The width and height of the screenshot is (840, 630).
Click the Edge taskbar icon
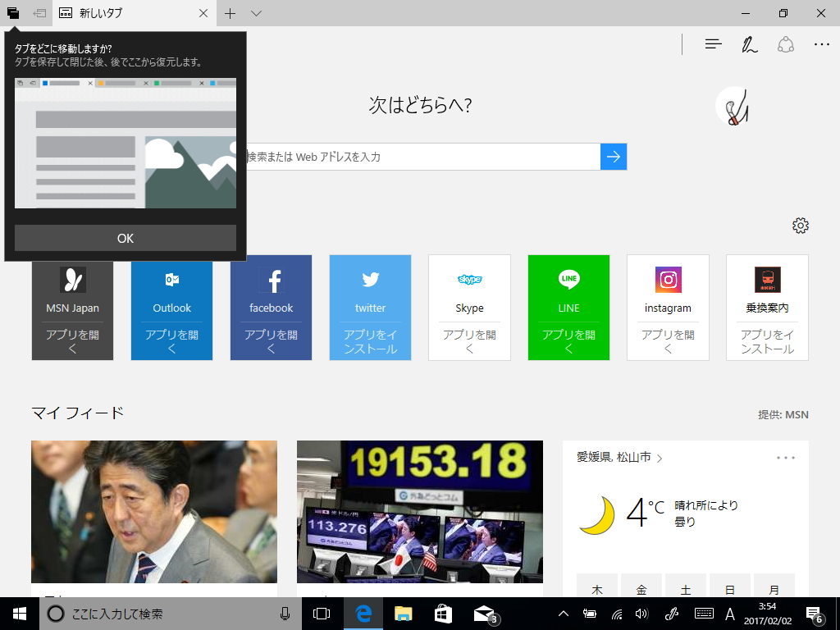363,614
